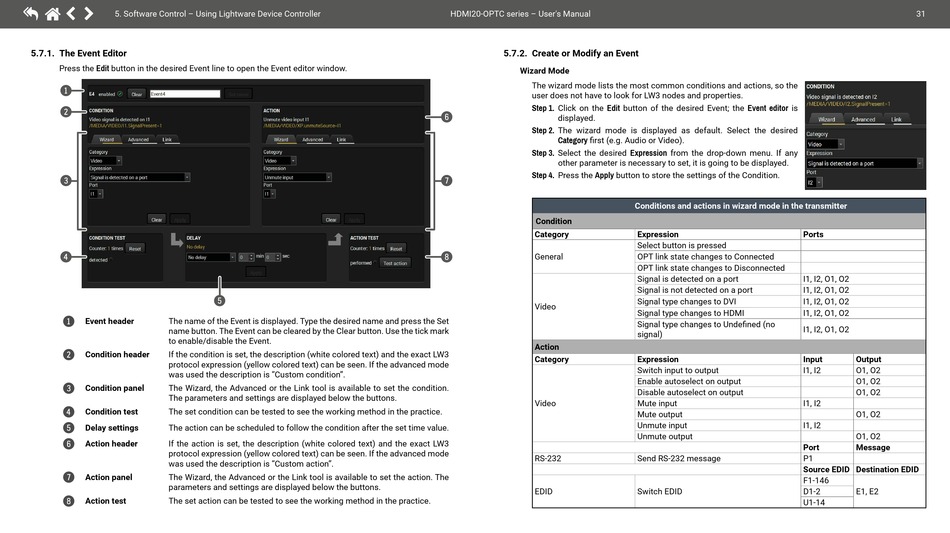Go to the next page arrow
The width and height of the screenshot is (950, 533).
[x=88, y=13]
